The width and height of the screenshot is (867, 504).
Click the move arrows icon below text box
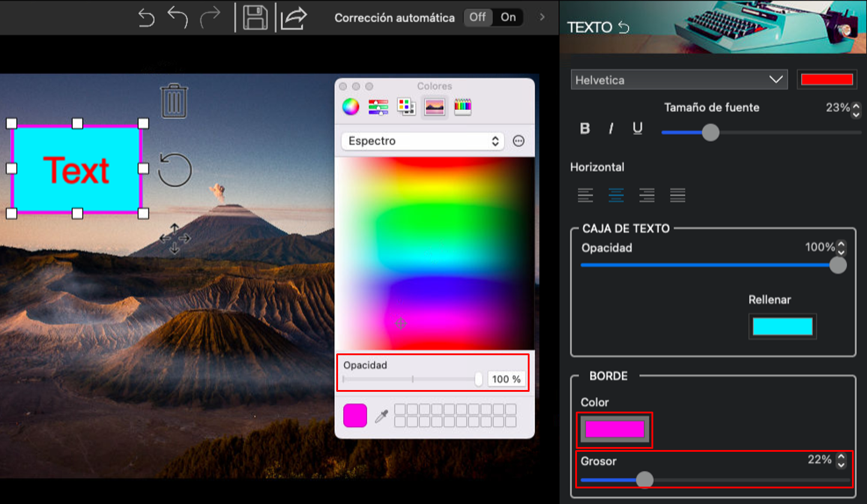(x=175, y=238)
